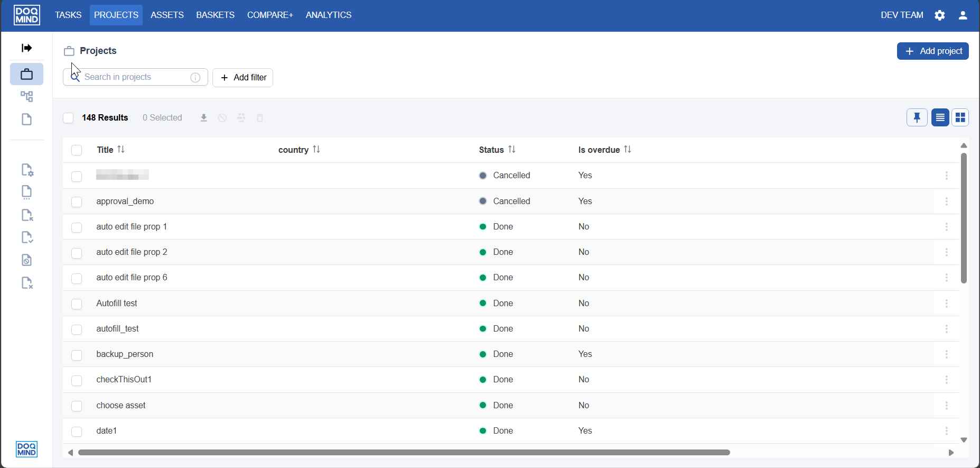The width and height of the screenshot is (980, 468).
Task: Switch to list view layout
Action: 940,117
